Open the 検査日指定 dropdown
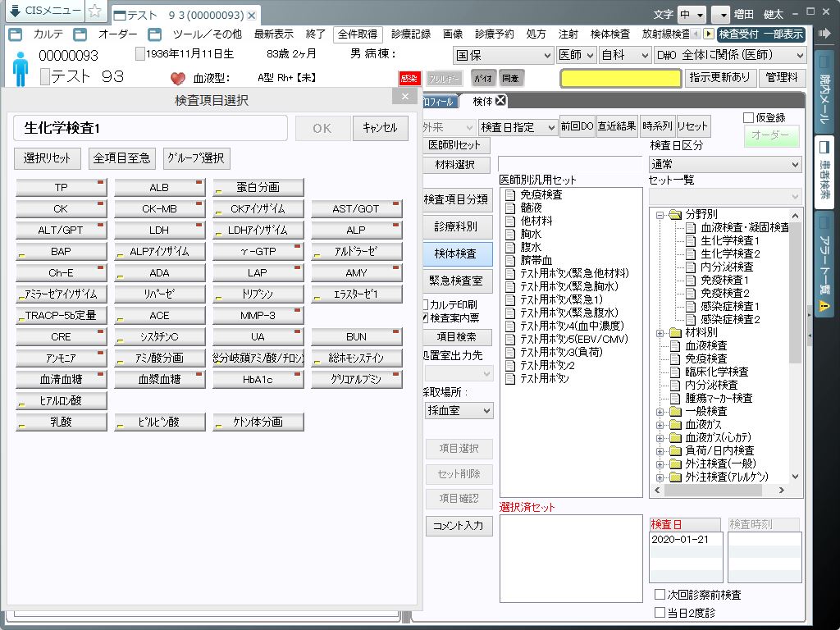This screenshot has width=840, height=630. pos(518,127)
